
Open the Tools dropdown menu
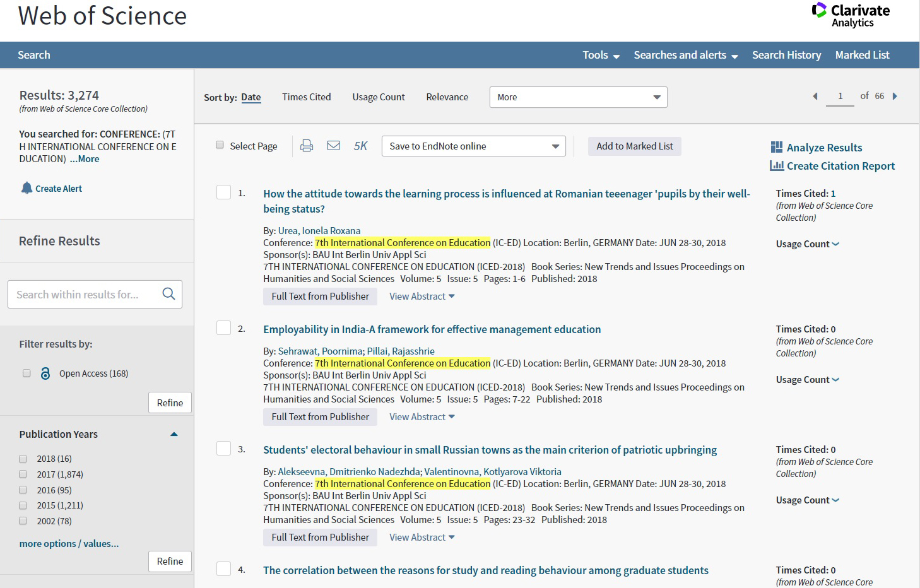point(601,55)
